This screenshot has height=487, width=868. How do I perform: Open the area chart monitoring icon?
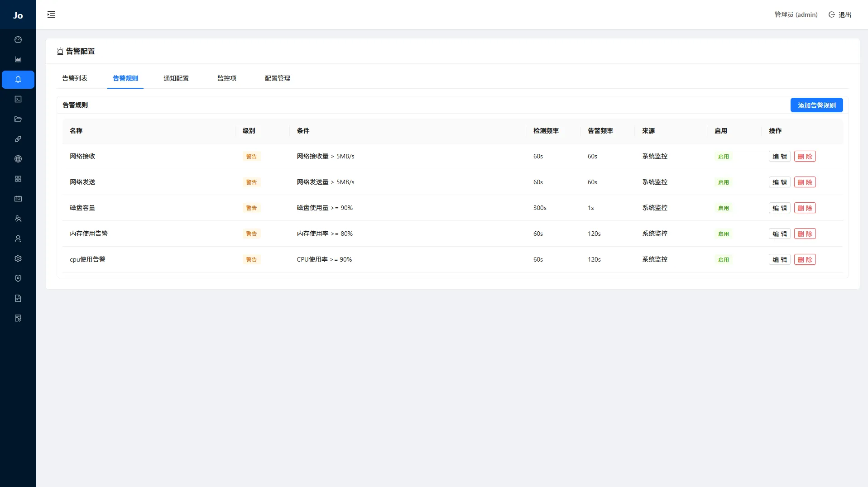coord(18,60)
